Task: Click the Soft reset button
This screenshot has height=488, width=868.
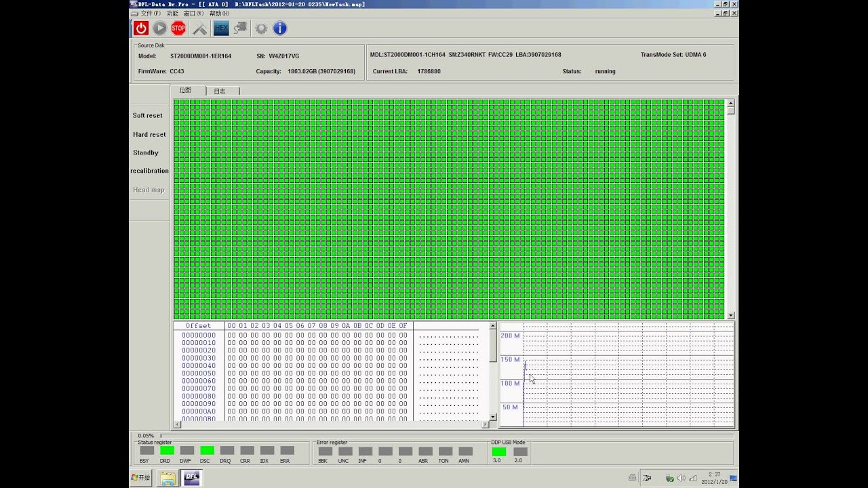Action: 147,115
